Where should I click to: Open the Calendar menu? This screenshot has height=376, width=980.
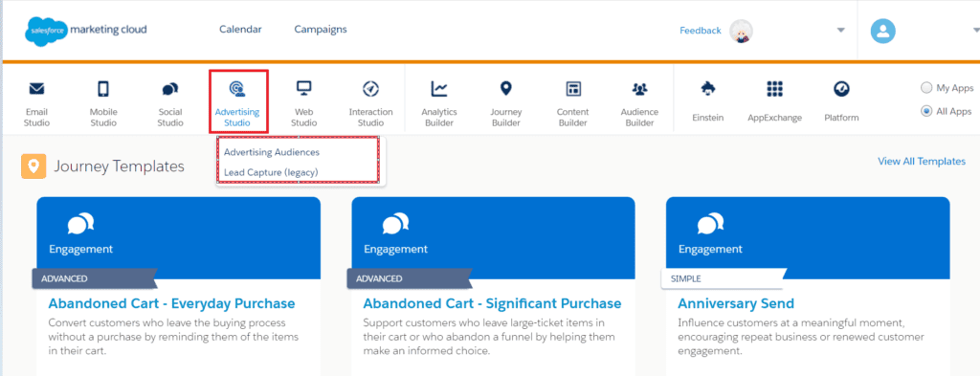(240, 30)
